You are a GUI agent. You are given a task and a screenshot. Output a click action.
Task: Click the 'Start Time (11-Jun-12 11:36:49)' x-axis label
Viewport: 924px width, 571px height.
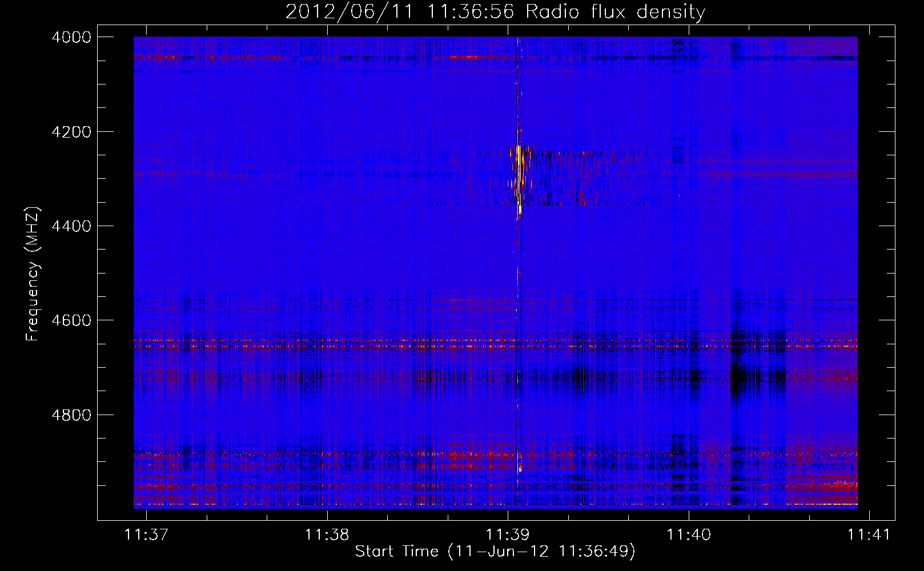pyautogui.click(x=495, y=552)
